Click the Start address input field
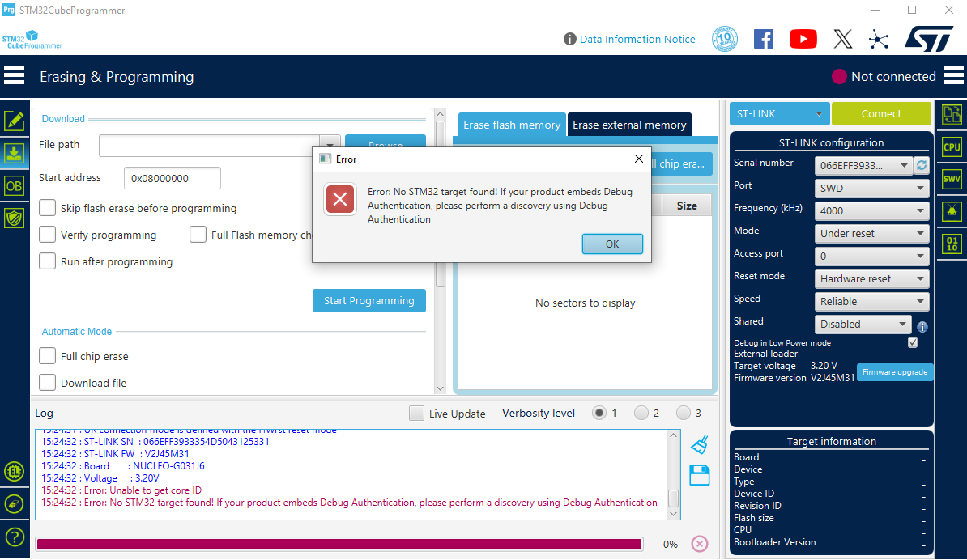 click(x=172, y=178)
